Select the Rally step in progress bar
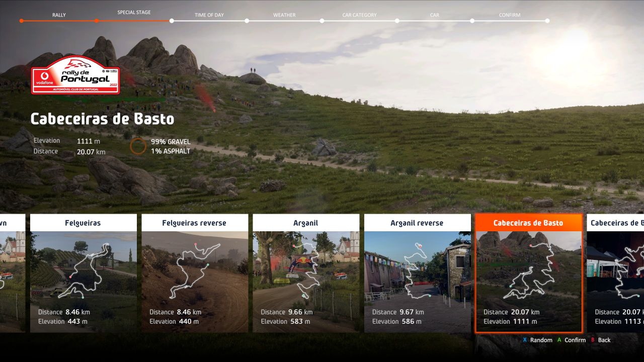The width and height of the screenshot is (644, 362). click(22, 21)
